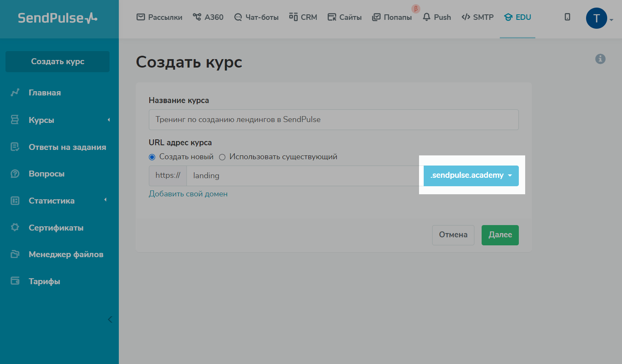Click the SendPulse logo
Viewport: 622px width, 364px height.
[x=58, y=18]
